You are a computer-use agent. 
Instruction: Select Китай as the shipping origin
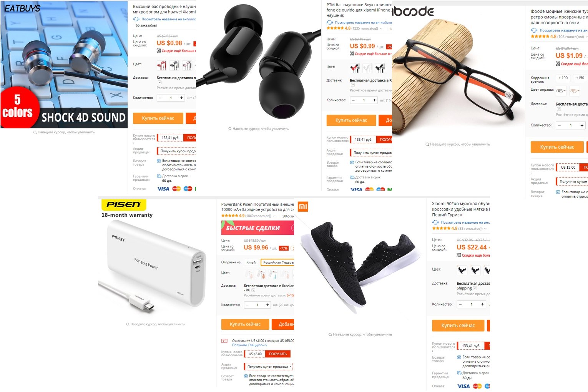pos(251,262)
